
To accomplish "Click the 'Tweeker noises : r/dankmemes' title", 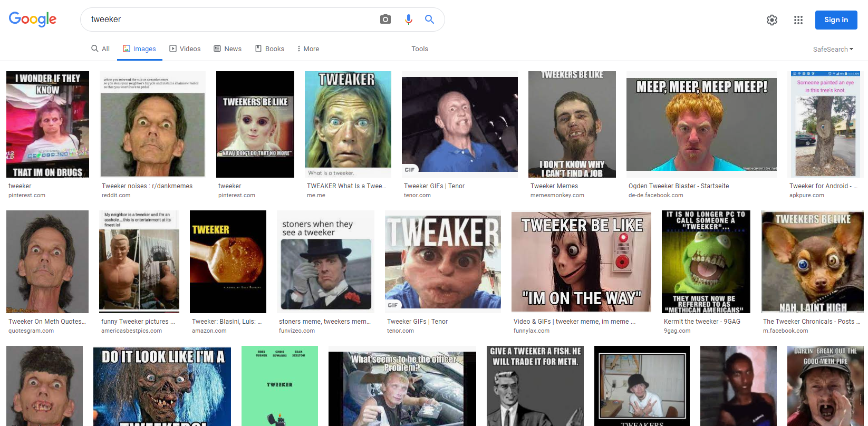I will click(147, 186).
